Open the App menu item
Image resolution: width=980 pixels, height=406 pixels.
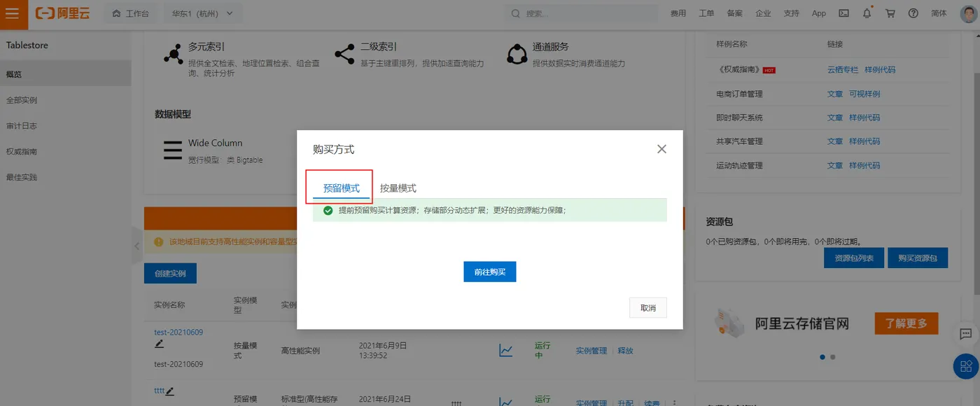click(x=819, y=13)
